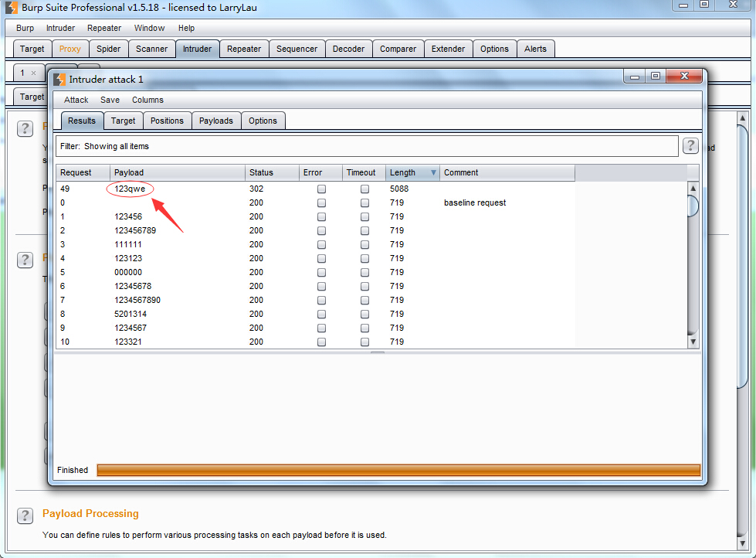Select the row with payload 123123

pos(315,258)
